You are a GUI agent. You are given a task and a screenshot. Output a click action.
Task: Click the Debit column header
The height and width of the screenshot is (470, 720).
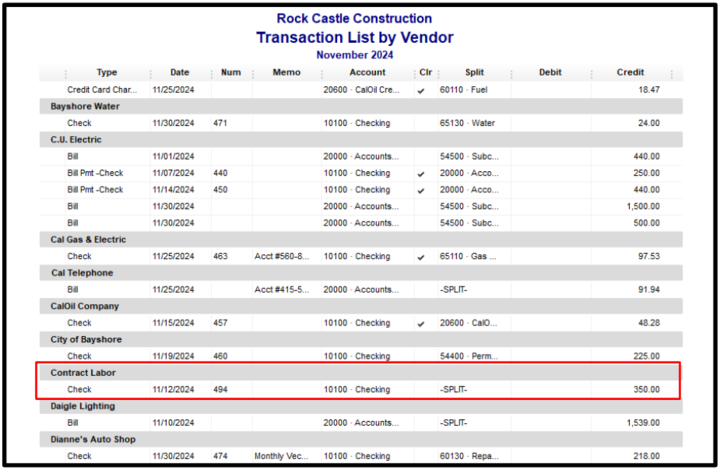[550, 73]
